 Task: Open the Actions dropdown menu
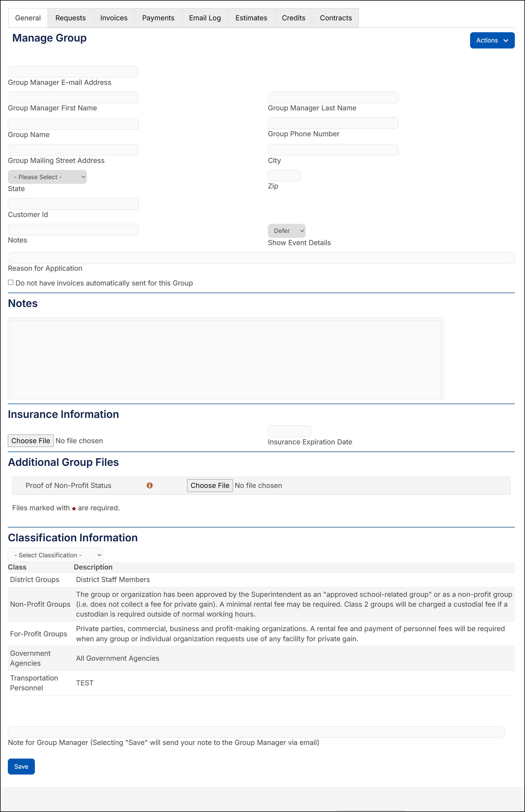tap(492, 40)
